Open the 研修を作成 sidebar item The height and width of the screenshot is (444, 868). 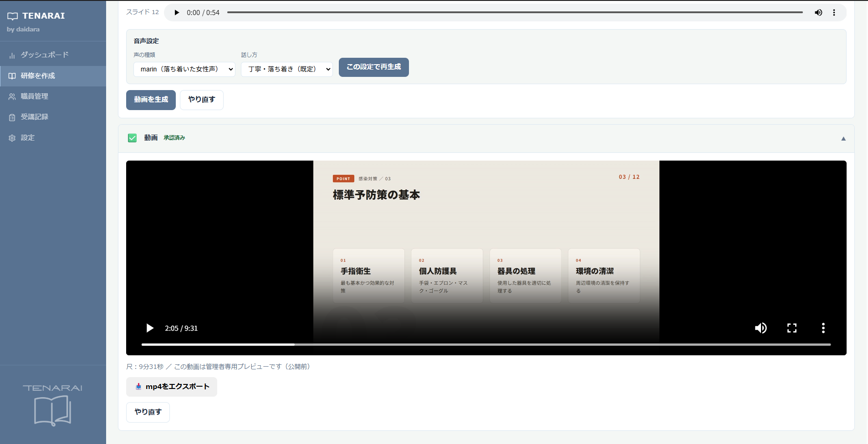tap(53, 76)
